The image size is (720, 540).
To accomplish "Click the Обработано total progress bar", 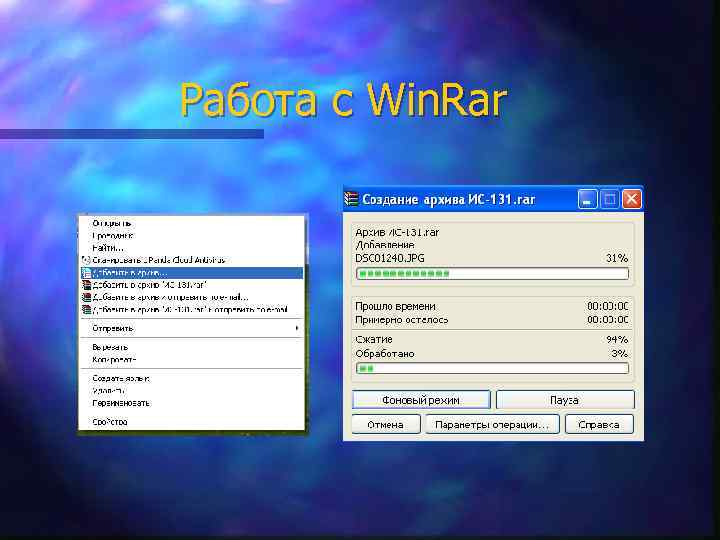I will coord(492,368).
